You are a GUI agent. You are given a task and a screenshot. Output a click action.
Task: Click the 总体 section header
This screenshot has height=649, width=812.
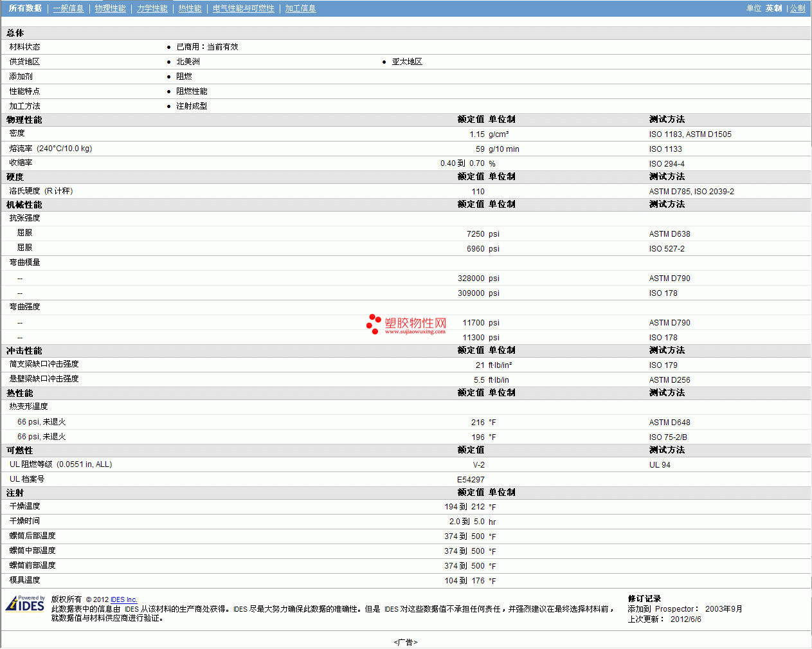coord(15,33)
